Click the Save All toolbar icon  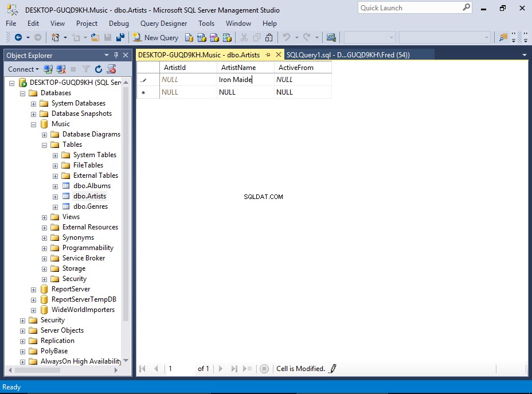(x=120, y=37)
